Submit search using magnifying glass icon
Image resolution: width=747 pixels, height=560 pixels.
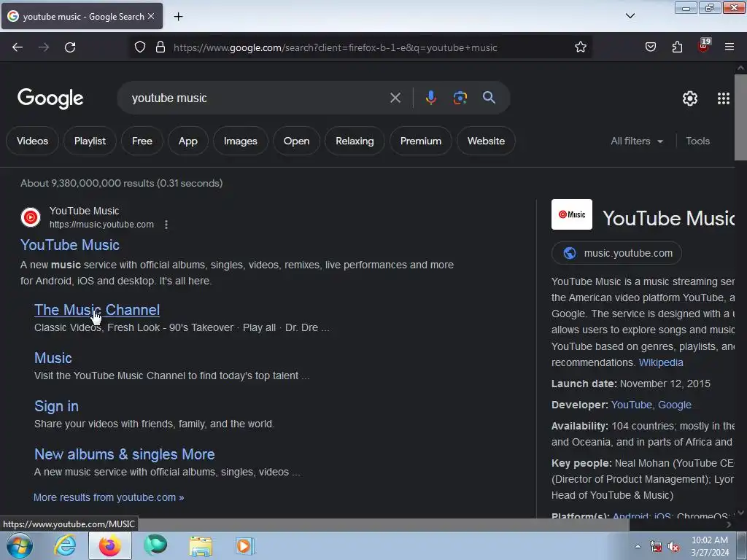(489, 98)
